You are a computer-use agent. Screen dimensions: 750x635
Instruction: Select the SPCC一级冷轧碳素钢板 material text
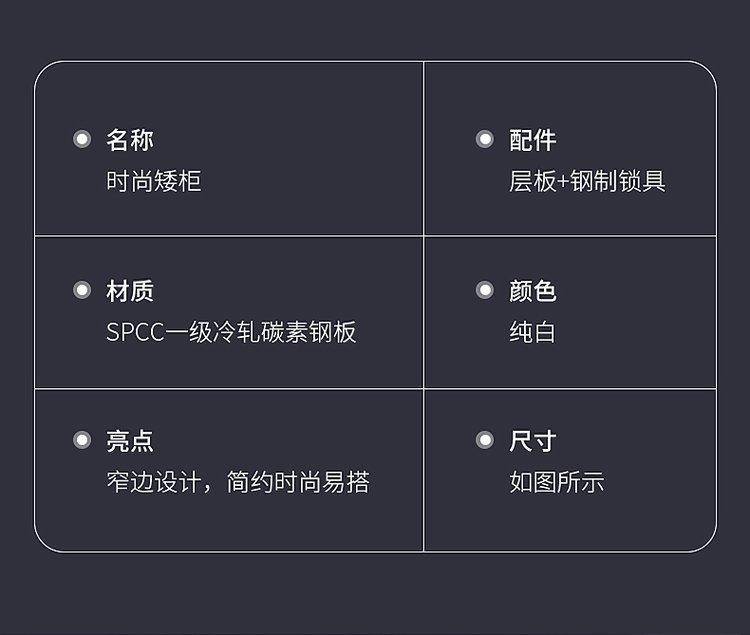click(231, 332)
